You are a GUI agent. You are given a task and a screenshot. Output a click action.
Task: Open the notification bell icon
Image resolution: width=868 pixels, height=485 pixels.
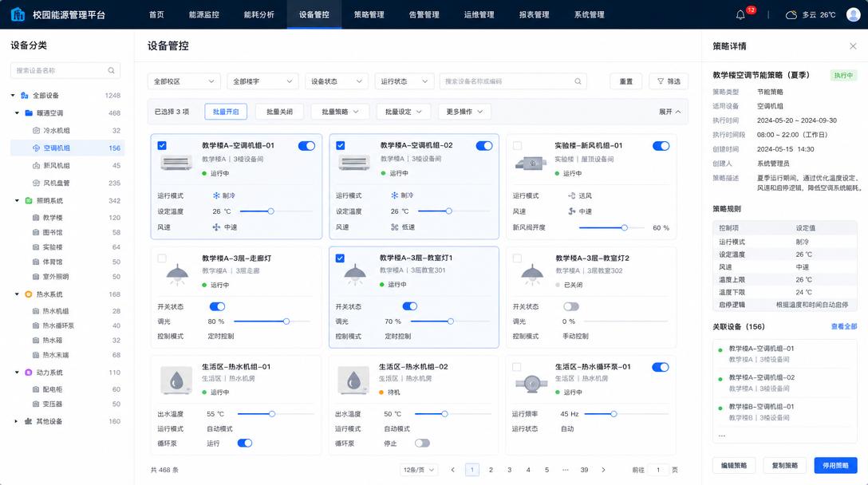(740, 15)
